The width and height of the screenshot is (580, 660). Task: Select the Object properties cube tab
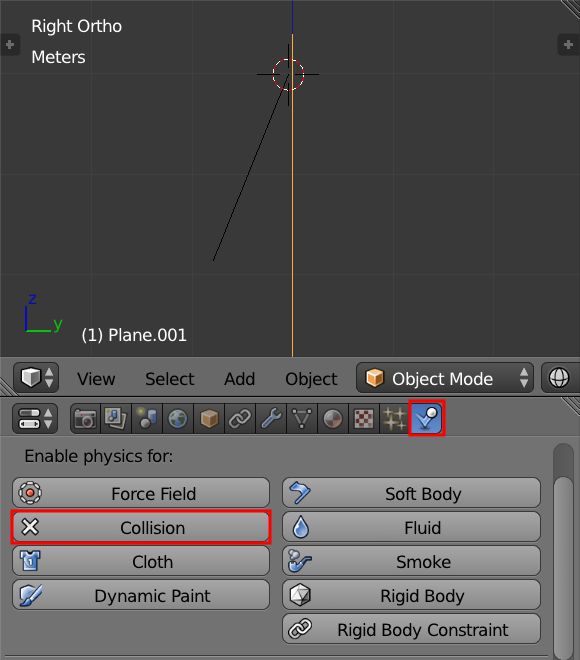tap(209, 419)
